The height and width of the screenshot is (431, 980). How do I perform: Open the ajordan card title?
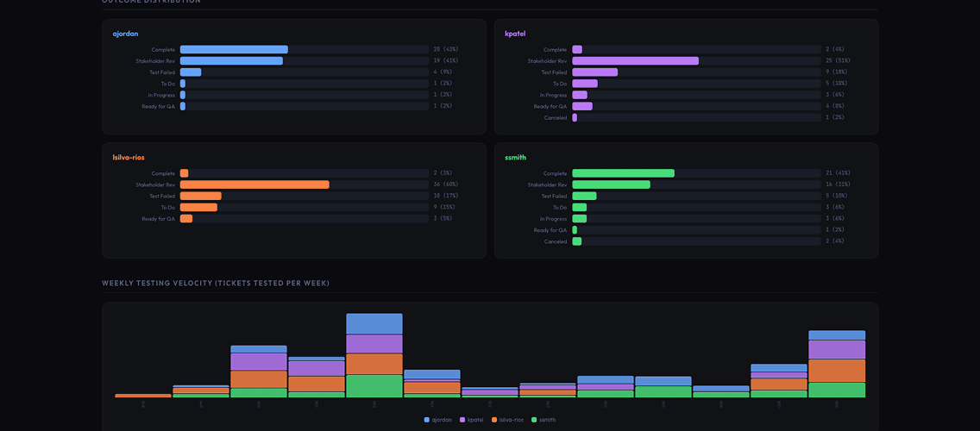[125, 34]
